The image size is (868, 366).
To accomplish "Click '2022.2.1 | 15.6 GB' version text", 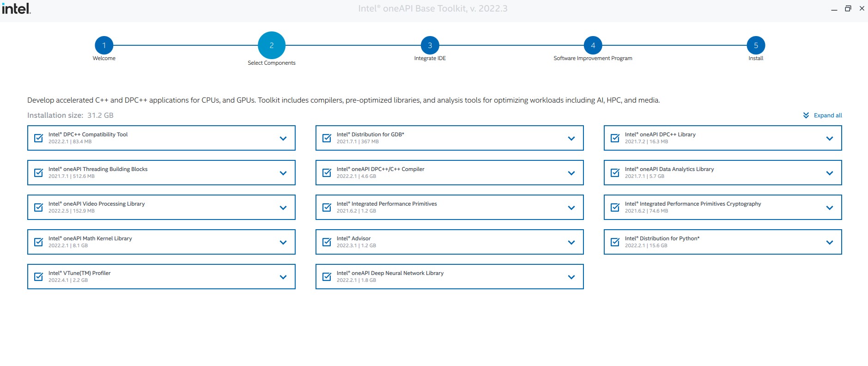I will [646, 246].
